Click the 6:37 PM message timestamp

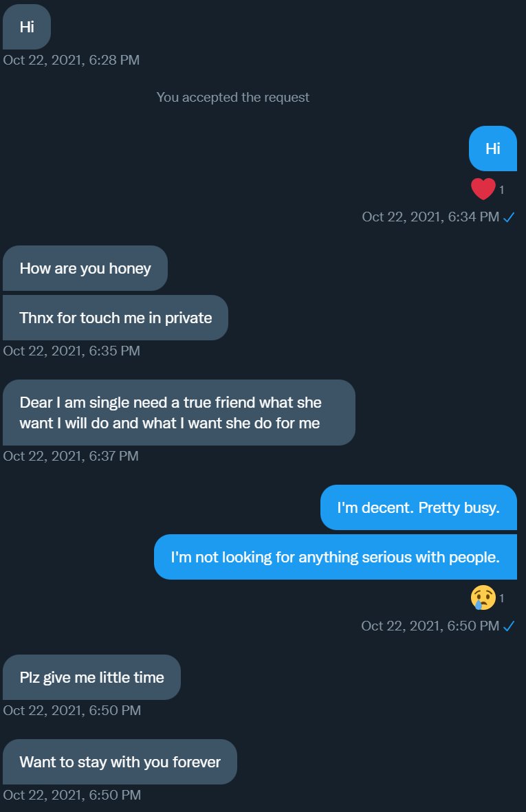71,456
